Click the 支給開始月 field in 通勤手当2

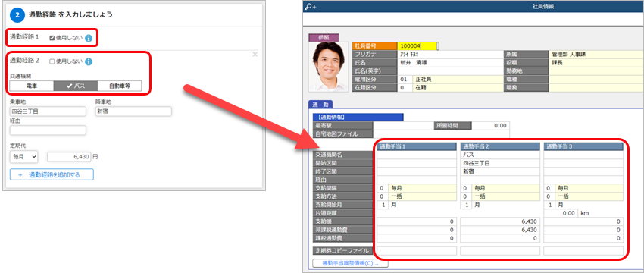467,205
